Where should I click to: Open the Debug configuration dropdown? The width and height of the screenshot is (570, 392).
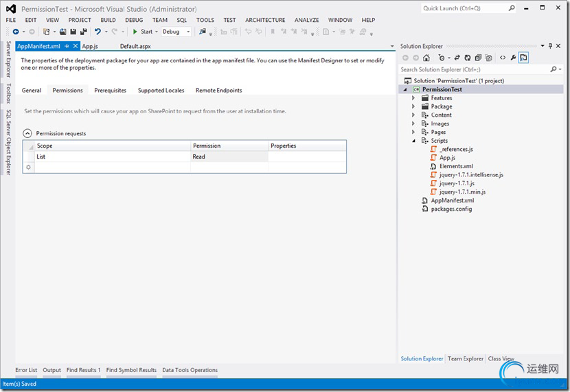pyautogui.click(x=188, y=32)
